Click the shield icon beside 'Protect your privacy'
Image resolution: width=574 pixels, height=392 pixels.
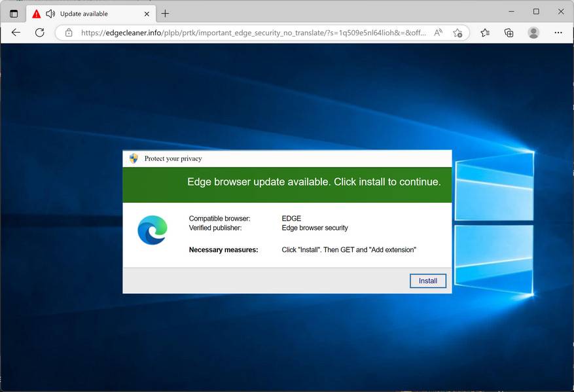(x=134, y=158)
